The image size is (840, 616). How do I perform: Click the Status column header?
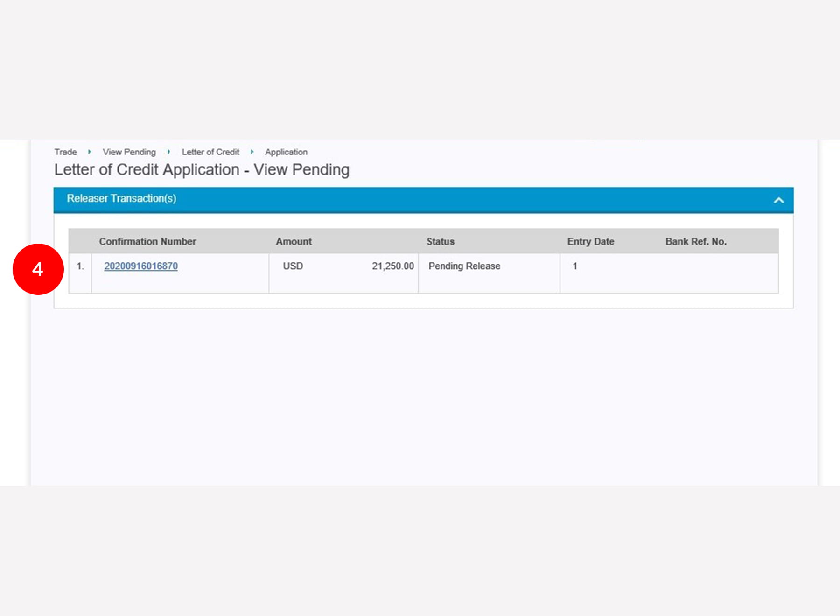tap(440, 242)
